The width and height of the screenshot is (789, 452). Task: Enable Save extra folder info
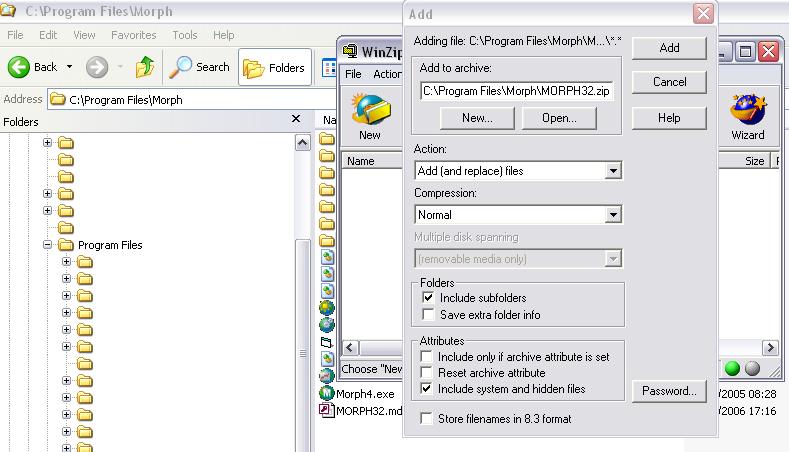[428, 314]
